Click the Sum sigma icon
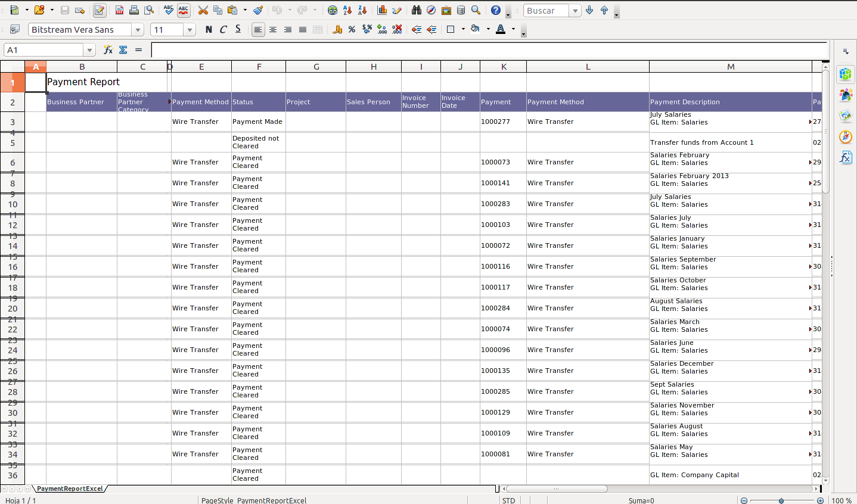857x504 pixels. tap(123, 50)
